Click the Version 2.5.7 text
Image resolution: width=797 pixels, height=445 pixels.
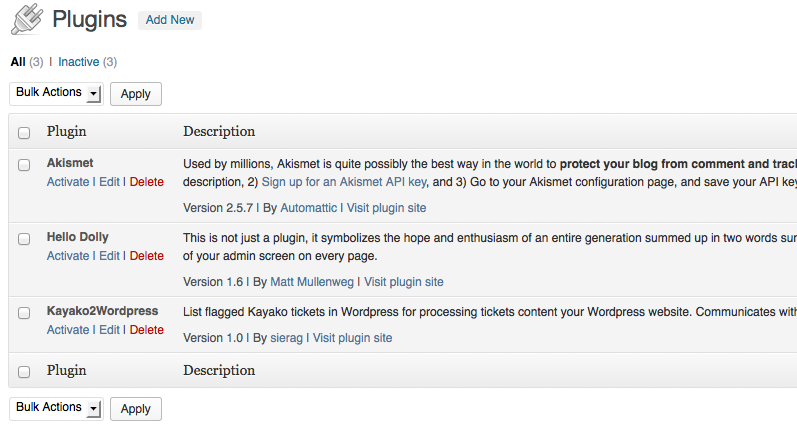(x=218, y=208)
